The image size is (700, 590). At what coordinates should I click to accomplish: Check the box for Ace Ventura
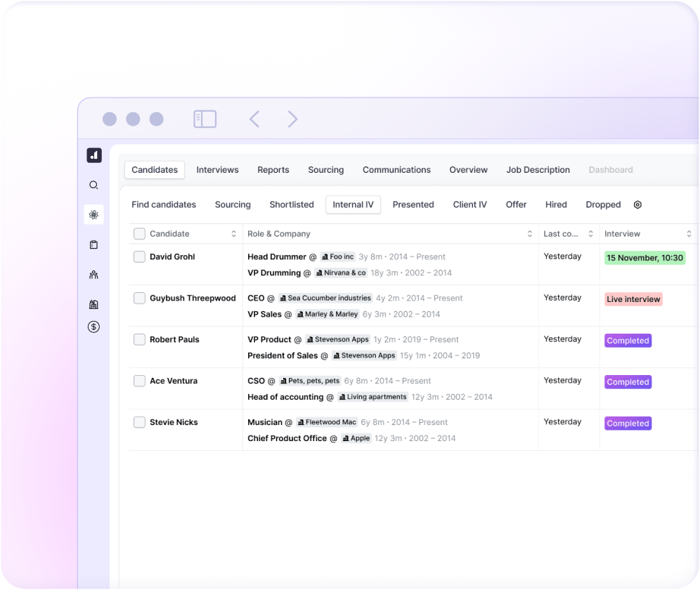point(139,381)
